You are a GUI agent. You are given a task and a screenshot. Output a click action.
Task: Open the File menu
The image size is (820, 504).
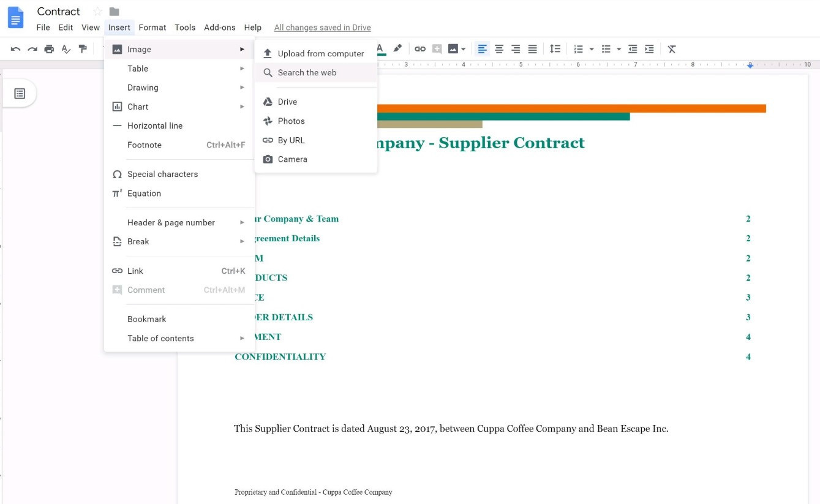[x=43, y=28]
